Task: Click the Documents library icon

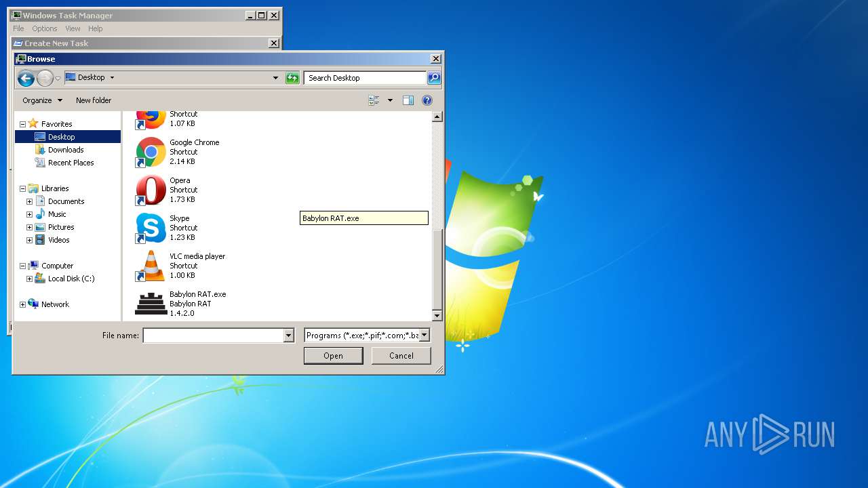Action: point(40,201)
